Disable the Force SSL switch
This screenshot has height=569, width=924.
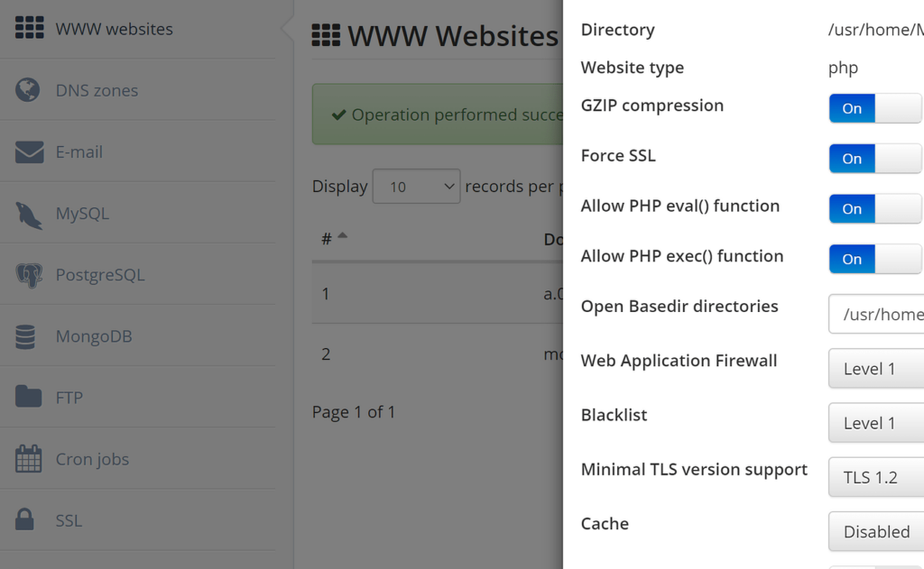click(x=874, y=159)
